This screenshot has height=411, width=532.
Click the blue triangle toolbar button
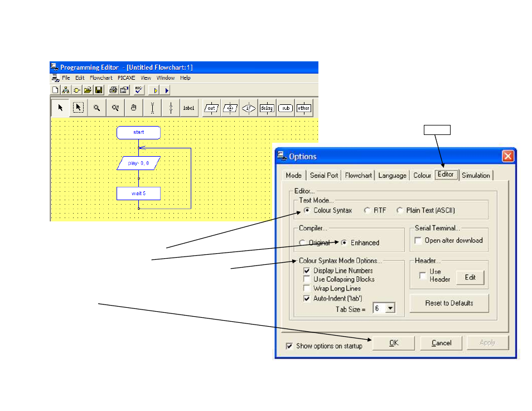pos(167,90)
